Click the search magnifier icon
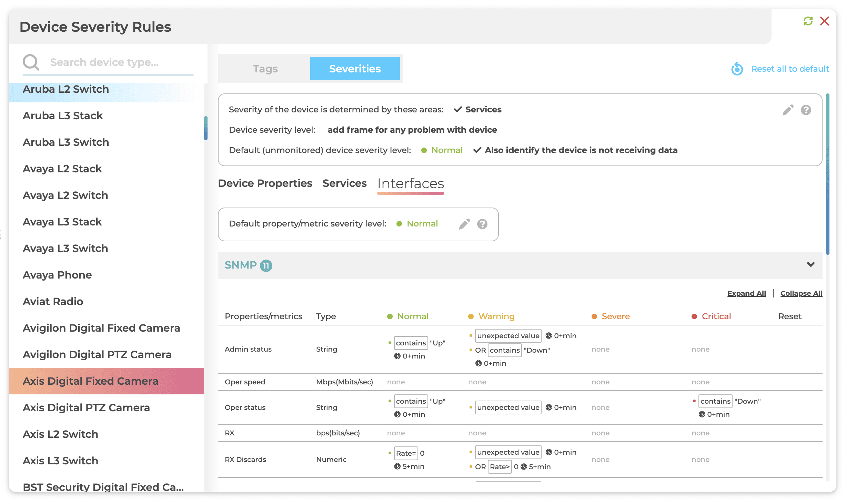This screenshot has height=504, width=846. point(31,62)
